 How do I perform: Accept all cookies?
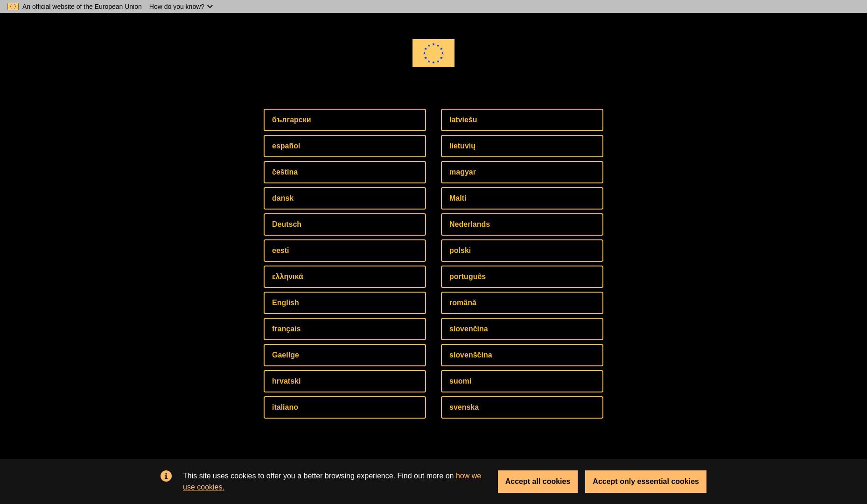pyautogui.click(x=538, y=482)
